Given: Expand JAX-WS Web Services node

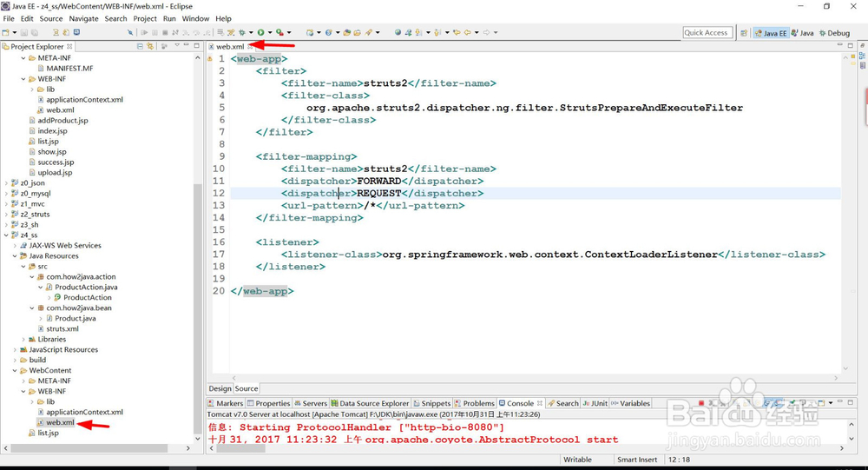Looking at the screenshot, I should [x=15, y=246].
